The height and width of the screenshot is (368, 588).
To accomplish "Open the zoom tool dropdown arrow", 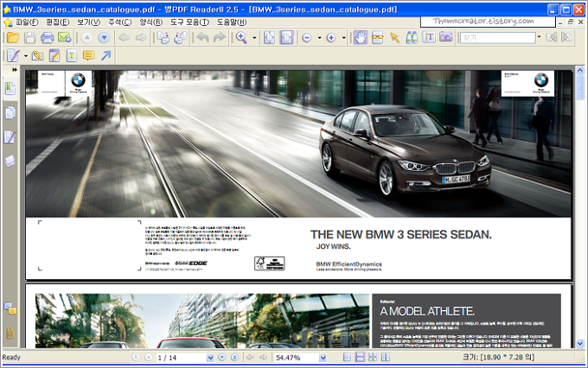I will tap(254, 38).
